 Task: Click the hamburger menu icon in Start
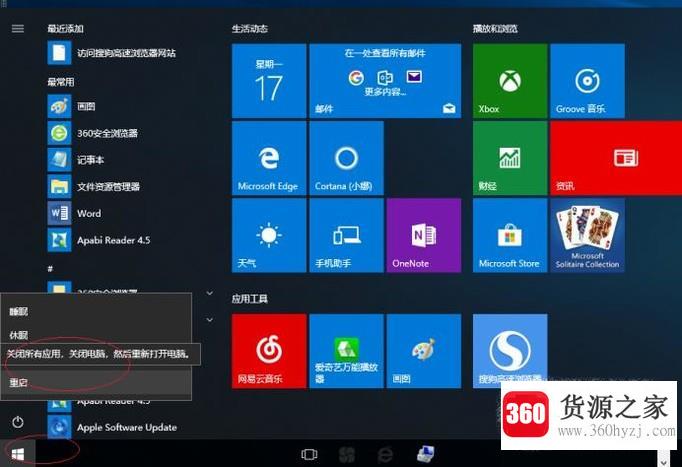click(x=18, y=29)
